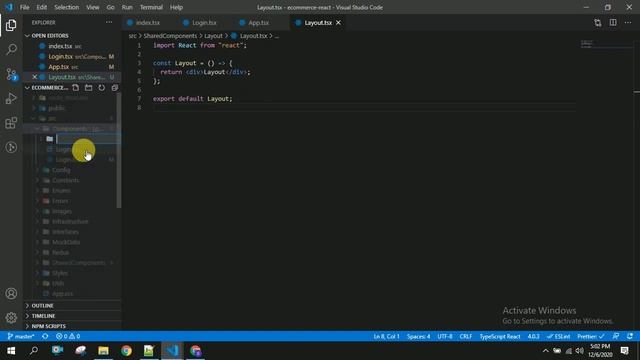
Task: Open the errors and warnings count
Action: coord(68,337)
